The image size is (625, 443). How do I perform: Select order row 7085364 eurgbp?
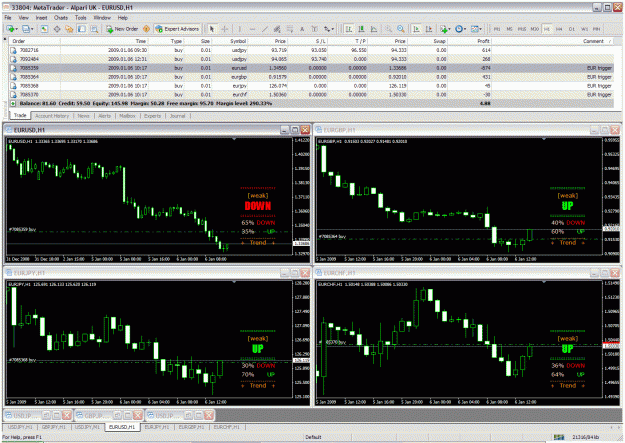311,77
